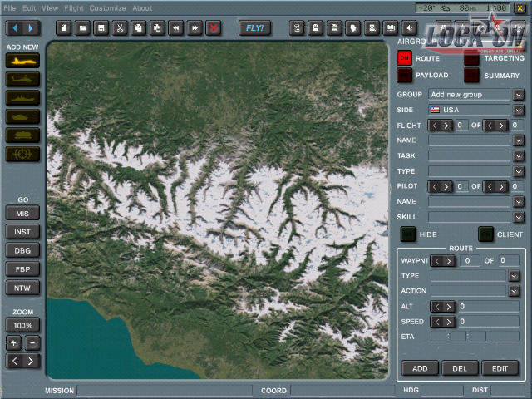Add a new tank vehicle group
Screen dimensions: 532x399
(22, 116)
